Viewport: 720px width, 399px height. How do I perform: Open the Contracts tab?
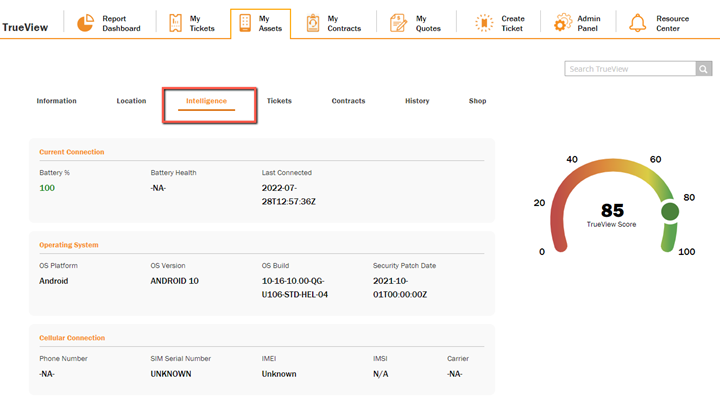349,101
